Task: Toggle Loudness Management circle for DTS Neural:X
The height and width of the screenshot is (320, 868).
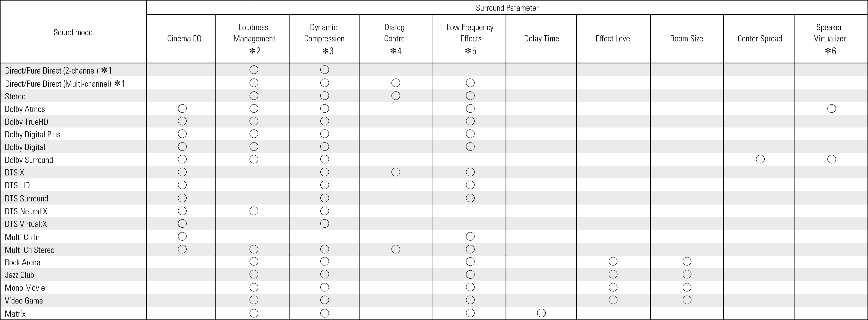Action: [x=254, y=211]
